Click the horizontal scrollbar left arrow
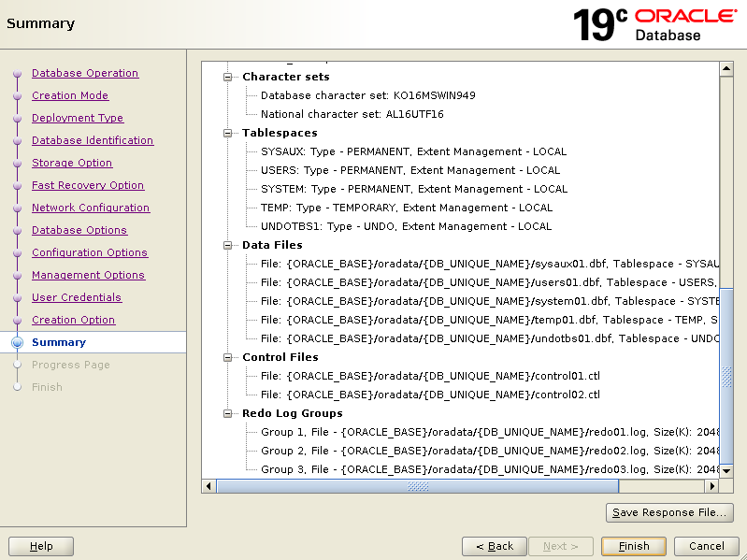Image resolution: width=747 pixels, height=560 pixels. click(x=208, y=486)
